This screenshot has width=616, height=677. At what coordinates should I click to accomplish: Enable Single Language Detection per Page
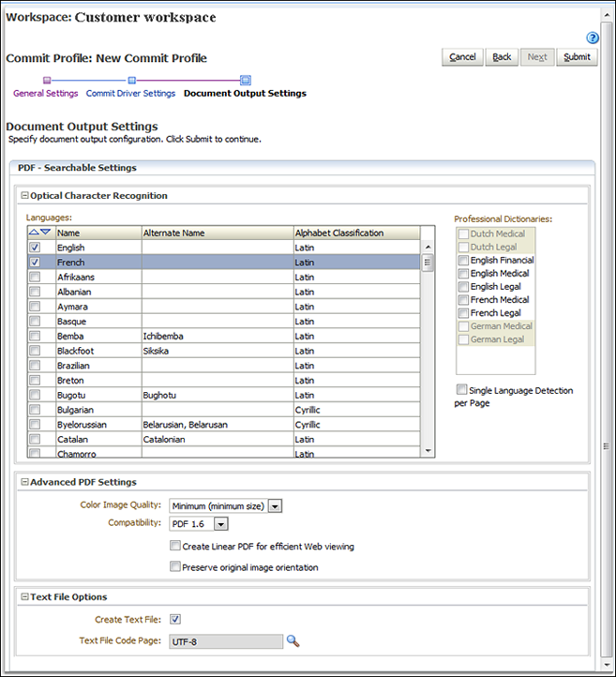tap(461, 389)
